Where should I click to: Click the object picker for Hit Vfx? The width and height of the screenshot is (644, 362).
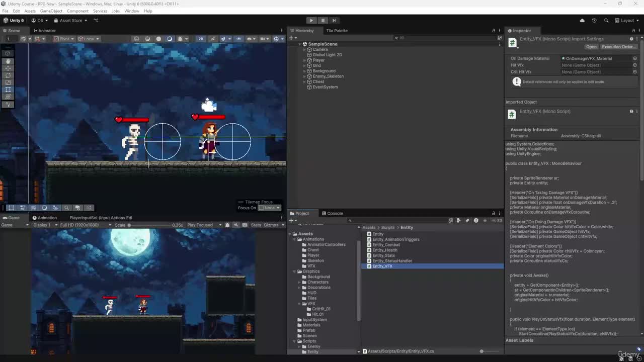coord(635,65)
